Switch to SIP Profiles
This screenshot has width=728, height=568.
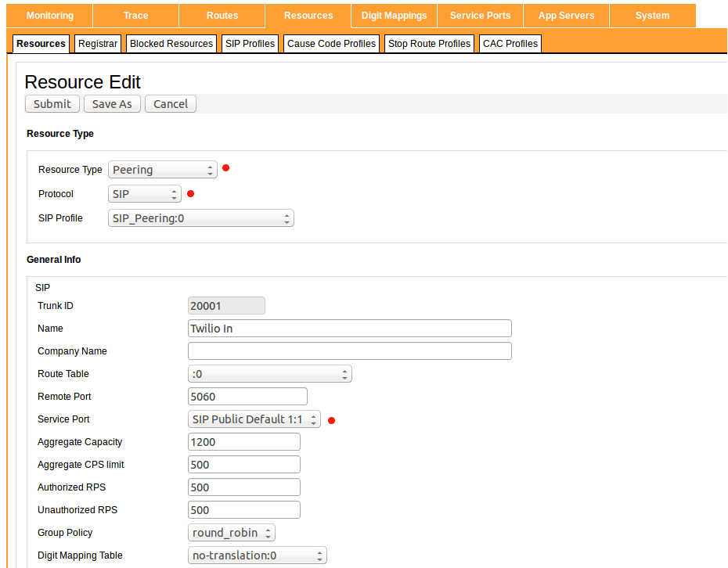point(250,44)
